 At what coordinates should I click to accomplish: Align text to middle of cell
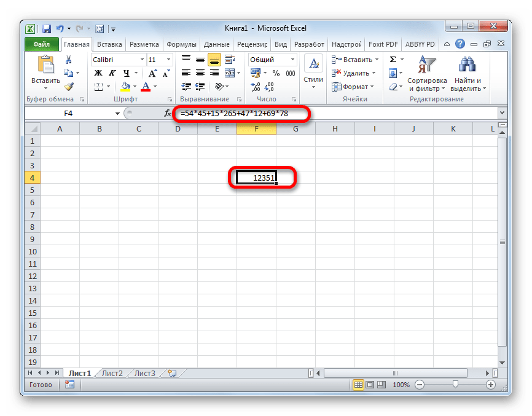click(200, 60)
